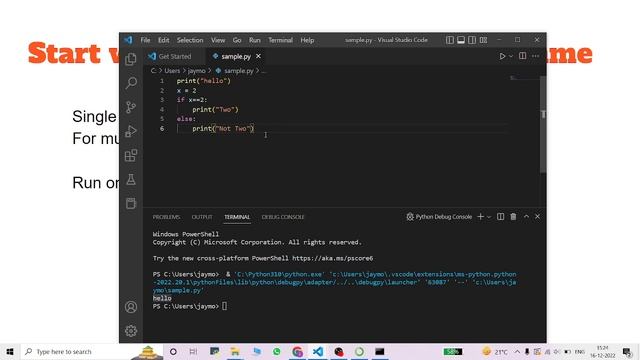Open the Extensions view
Viewport: 640px width, 360px height.
point(131,155)
